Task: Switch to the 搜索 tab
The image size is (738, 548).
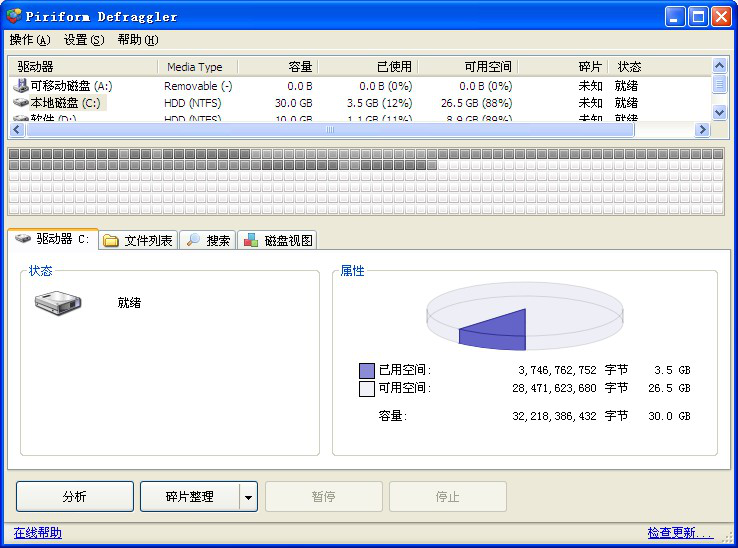Action: (208, 240)
